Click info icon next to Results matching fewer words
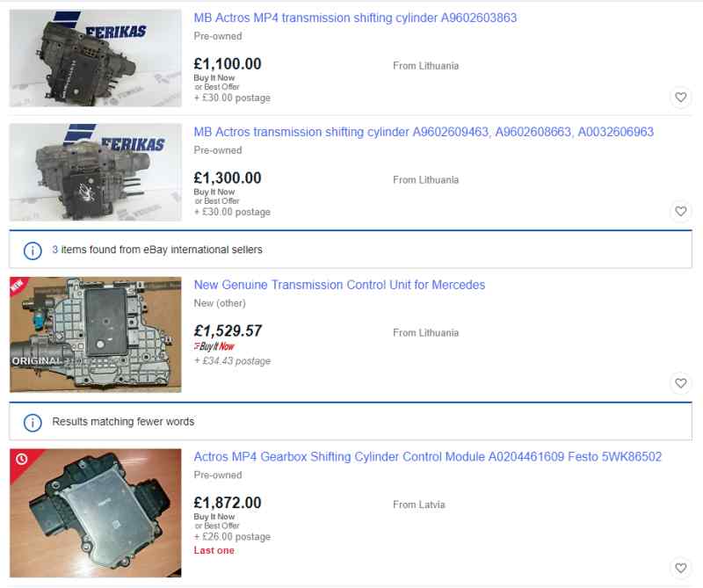This screenshot has height=588, width=703. (33, 423)
